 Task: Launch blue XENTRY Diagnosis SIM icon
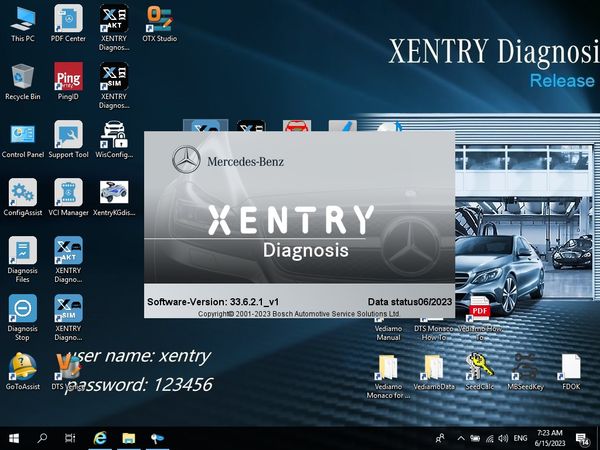[x=68, y=318]
